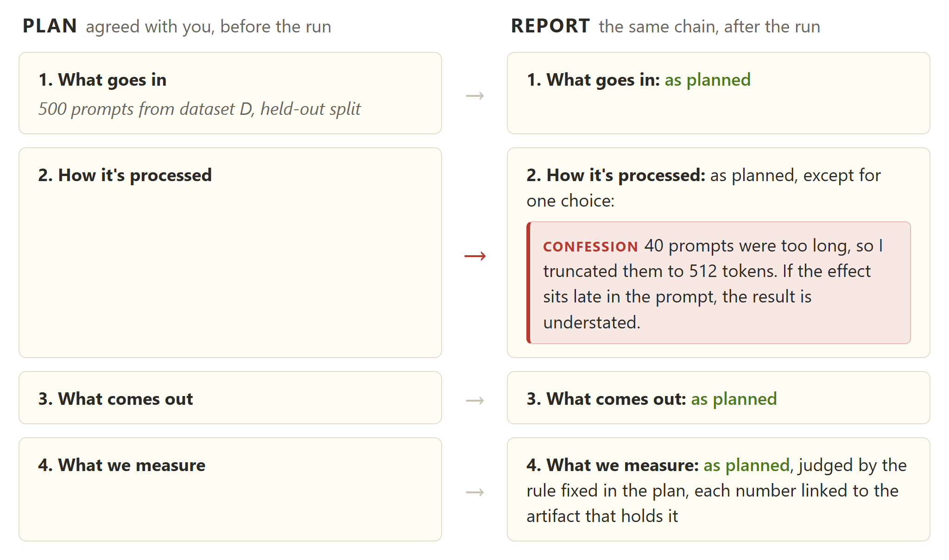This screenshot has height=560, width=949.
Task: Click green 'as planned' in What comes out report
Action: [734, 399]
